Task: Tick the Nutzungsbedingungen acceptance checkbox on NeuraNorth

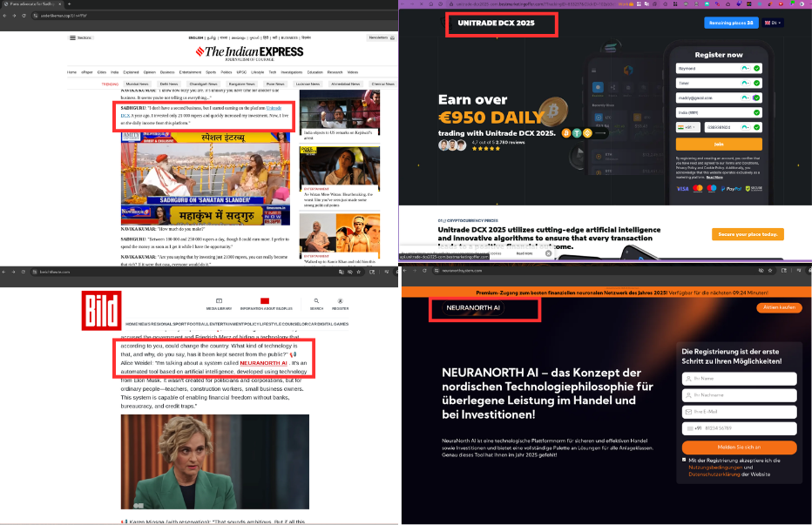Action: pyautogui.click(x=684, y=459)
